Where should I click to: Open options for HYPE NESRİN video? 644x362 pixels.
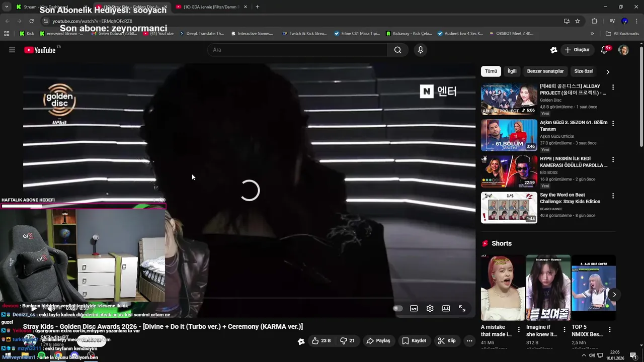click(x=613, y=159)
